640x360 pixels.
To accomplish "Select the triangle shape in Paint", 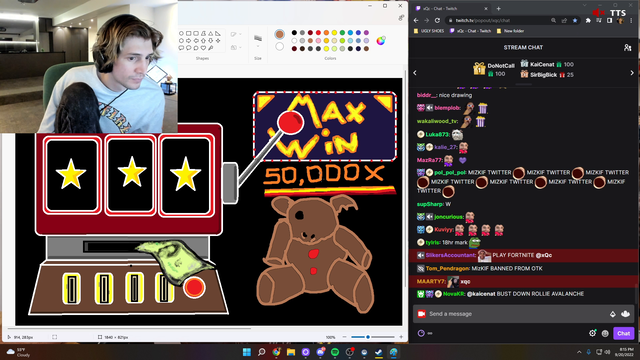I will click(211, 33).
